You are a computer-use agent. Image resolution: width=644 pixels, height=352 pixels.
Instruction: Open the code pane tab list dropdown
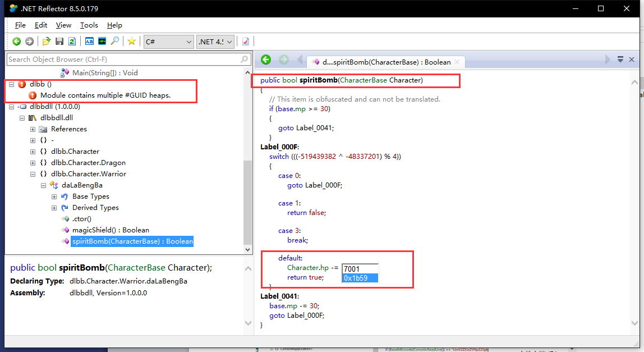[620, 60]
